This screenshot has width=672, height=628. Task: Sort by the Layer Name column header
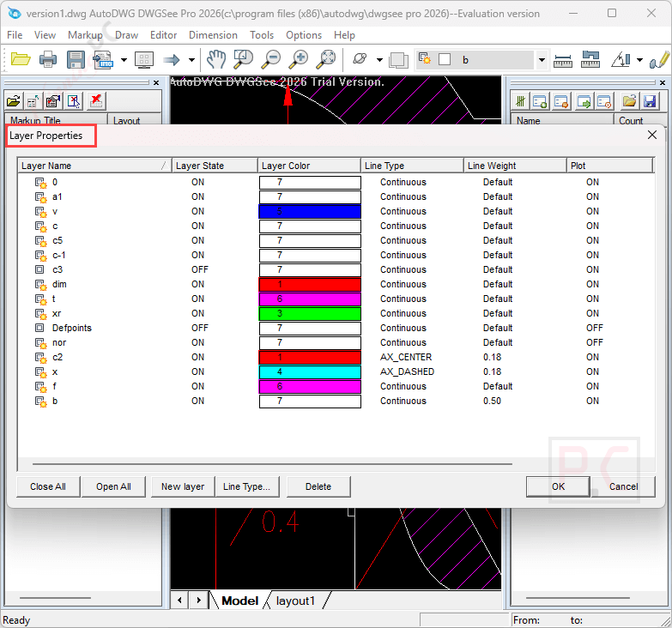[x=94, y=166]
